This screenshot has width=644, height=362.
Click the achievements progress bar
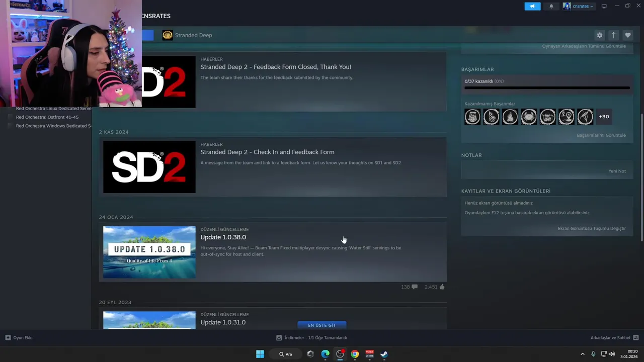[x=547, y=88]
